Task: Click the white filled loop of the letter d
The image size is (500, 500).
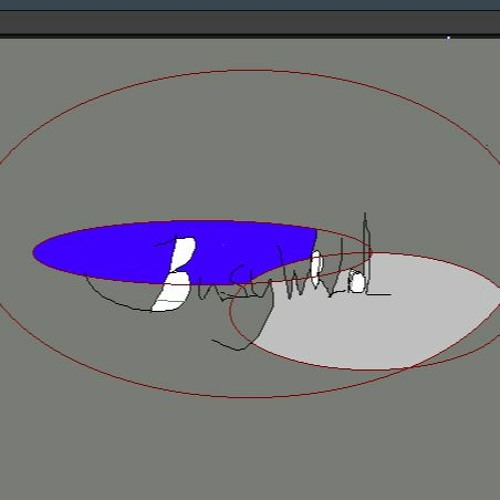Action: click(x=358, y=283)
